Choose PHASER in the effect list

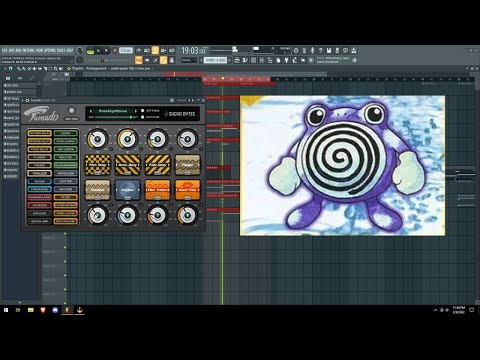click(x=39, y=165)
